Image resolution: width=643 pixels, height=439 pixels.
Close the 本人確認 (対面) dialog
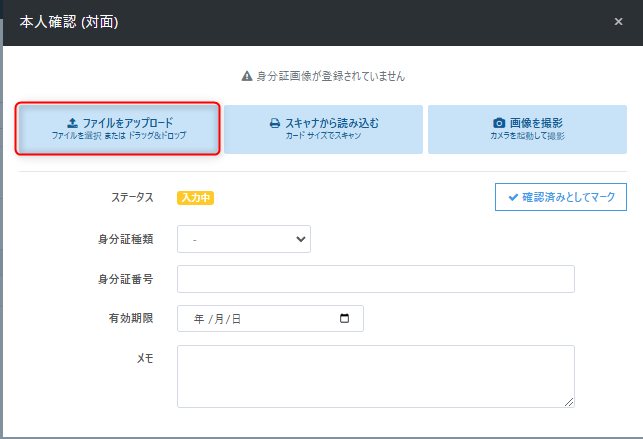click(x=619, y=21)
